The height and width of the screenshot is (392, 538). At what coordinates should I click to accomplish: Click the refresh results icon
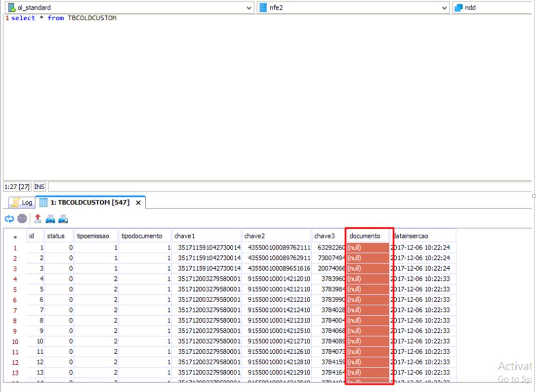point(9,219)
